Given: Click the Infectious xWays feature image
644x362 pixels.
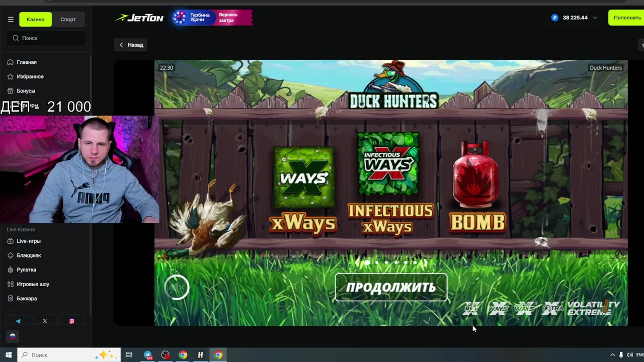Looking at the screenshot, I should (388, 164).
